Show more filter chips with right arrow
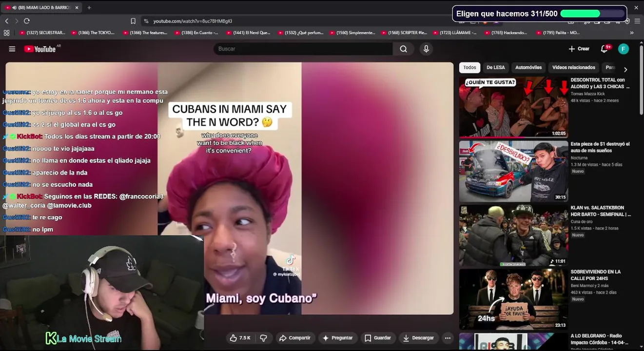 tap(625, 69)
